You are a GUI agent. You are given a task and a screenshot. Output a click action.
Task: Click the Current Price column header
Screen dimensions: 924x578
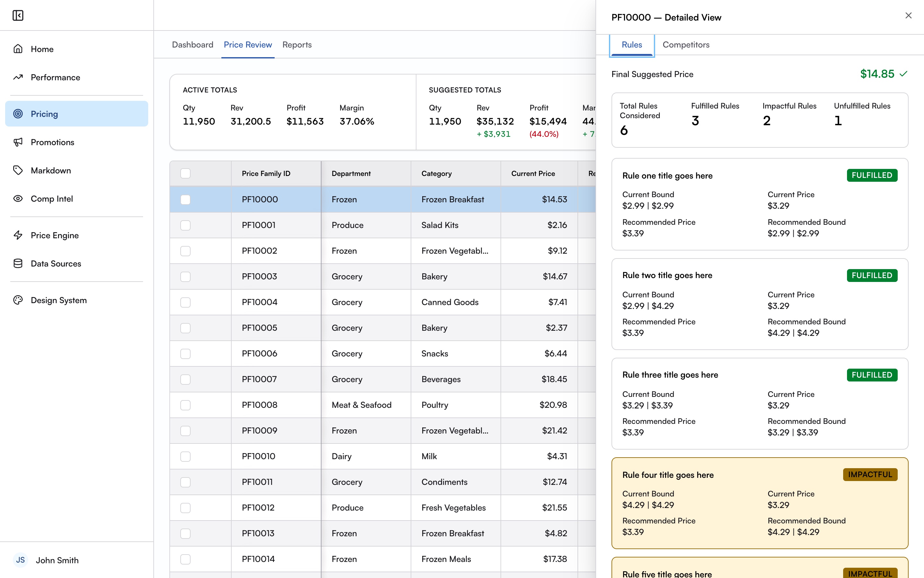pos(539,173)
